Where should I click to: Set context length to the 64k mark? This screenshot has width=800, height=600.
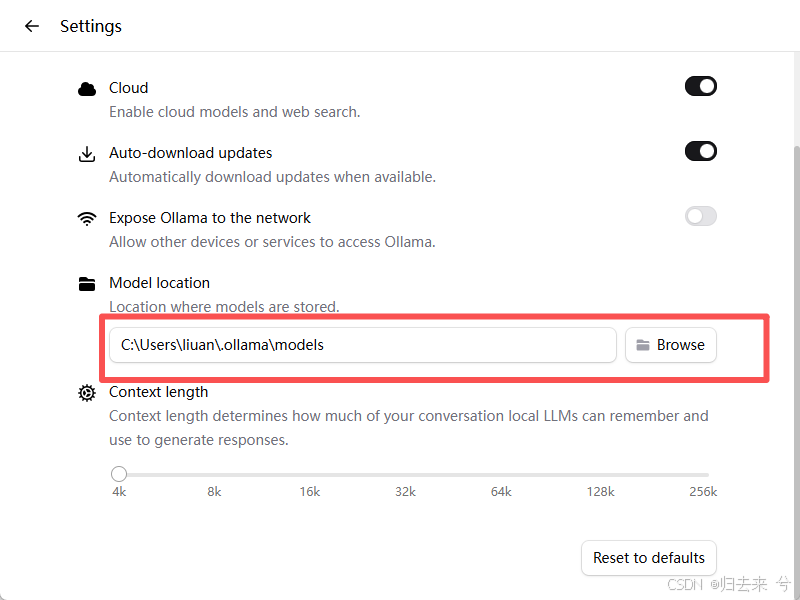[501, 475]
